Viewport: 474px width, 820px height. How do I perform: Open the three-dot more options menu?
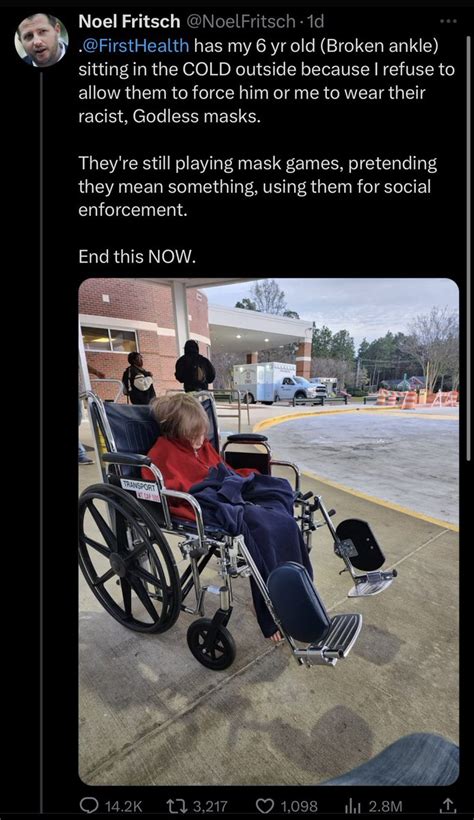[x=448, y=21]
